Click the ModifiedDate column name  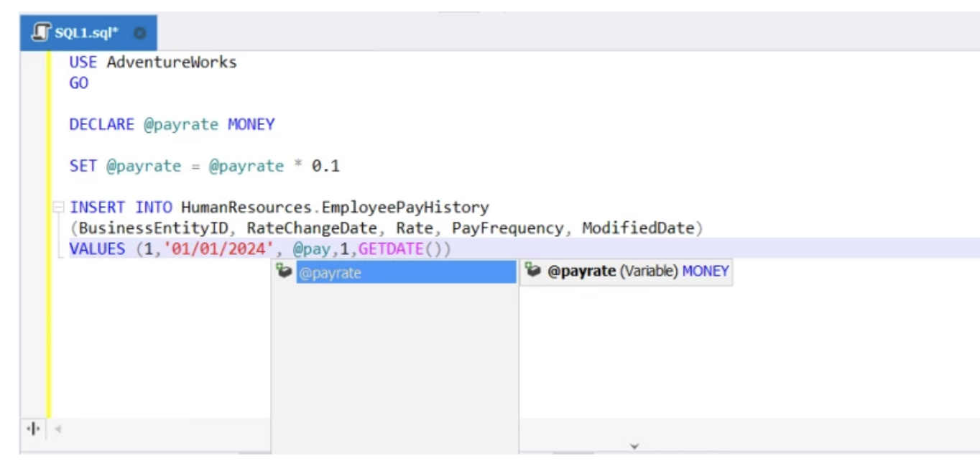tap(639, 228)
